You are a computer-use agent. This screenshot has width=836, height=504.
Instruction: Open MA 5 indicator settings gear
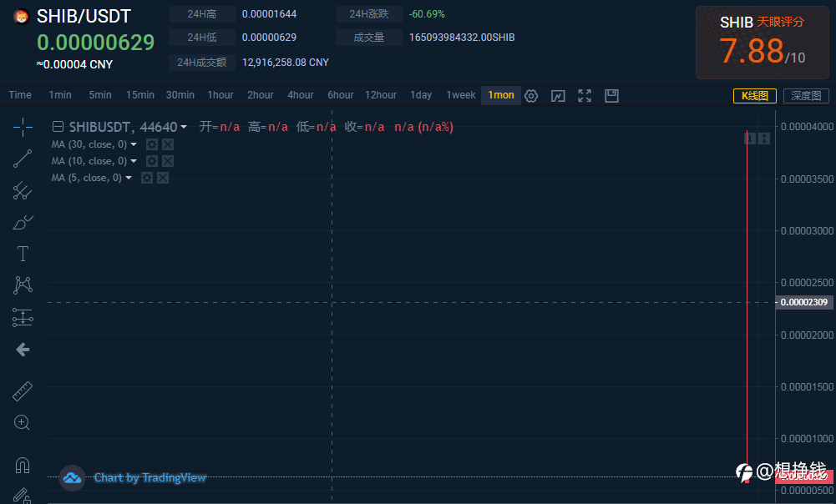point(147,178)
